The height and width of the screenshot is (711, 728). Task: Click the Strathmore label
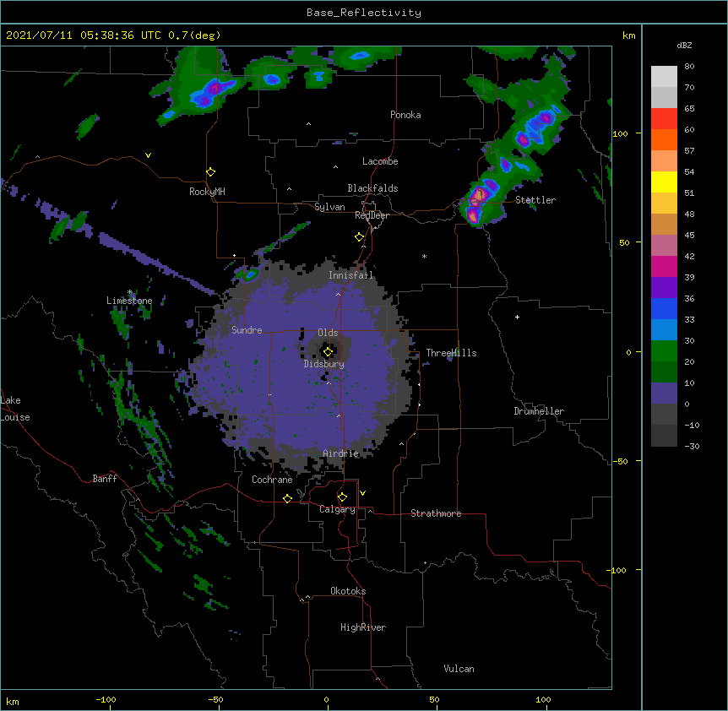click(436, 513)
